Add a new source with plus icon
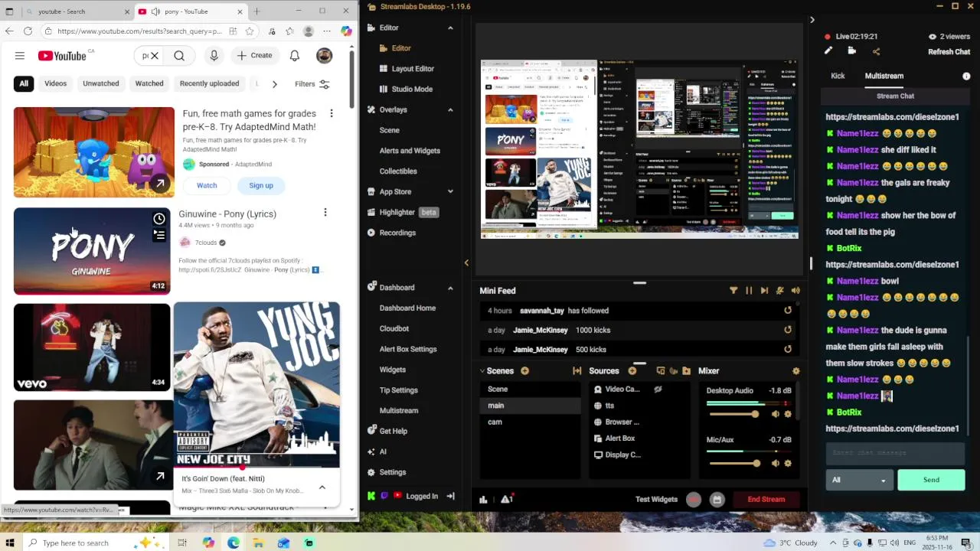Viewport: 980px width, 551px height. coord(632,371)
